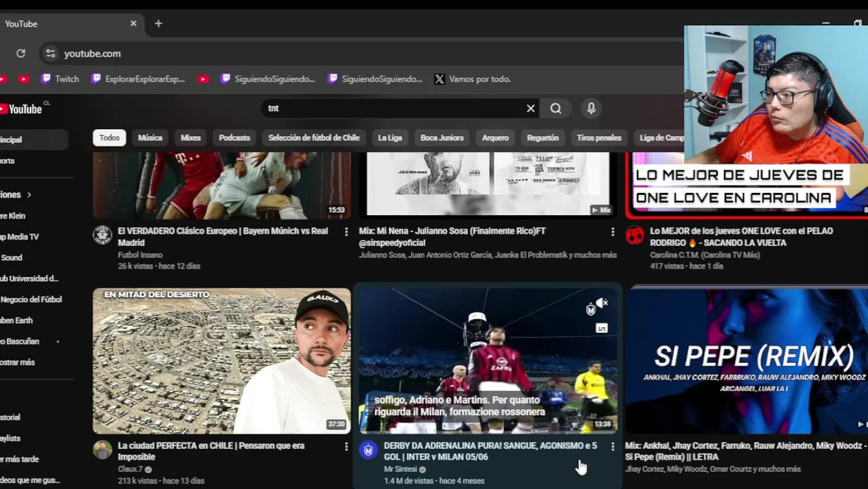Open more options for DERBY DA ADRENALINA video
The height and width of the screenshot is (489, 868).
pos(612,446)
